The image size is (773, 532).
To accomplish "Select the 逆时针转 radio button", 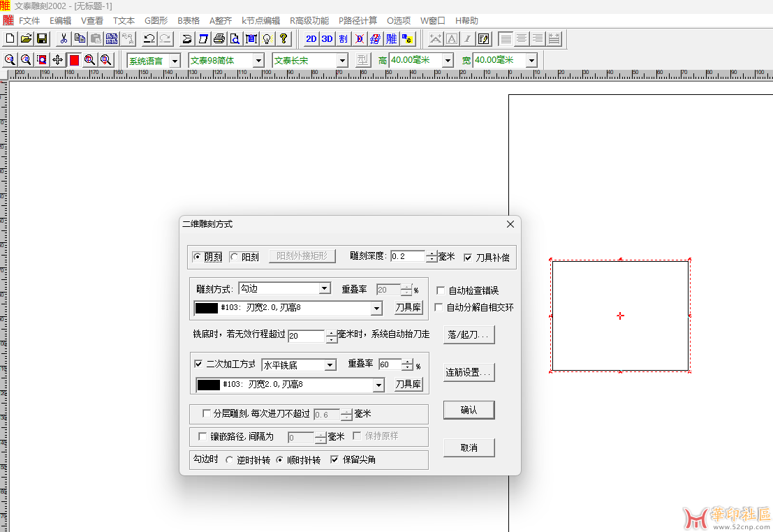I will 229,459.
